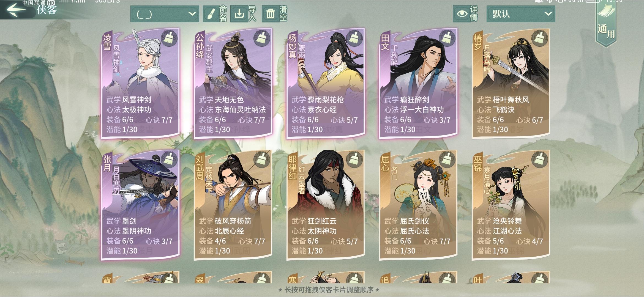
Task: Click the 侠客 page title
Action: pyautogui.click(x=47, y=10)
